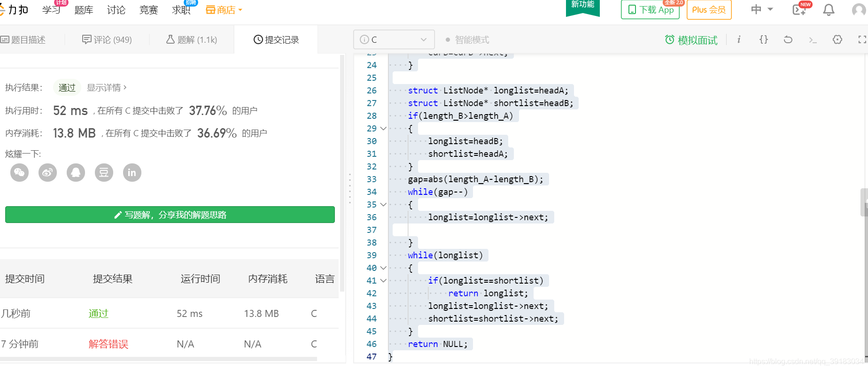The width and height of the screenshot is (868, 370).
Task: Place cursor on gap=abs(length_A-length_B); line
Action: pos(475,179)
